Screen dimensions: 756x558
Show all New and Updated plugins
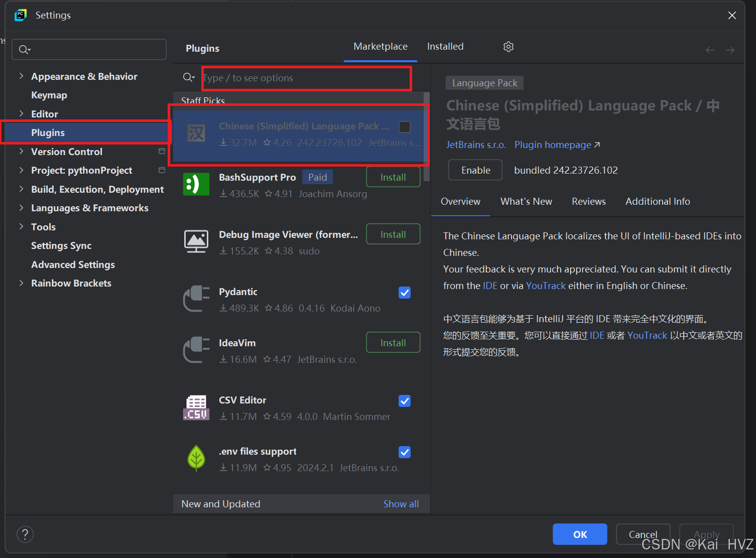[x=401, y=504]
